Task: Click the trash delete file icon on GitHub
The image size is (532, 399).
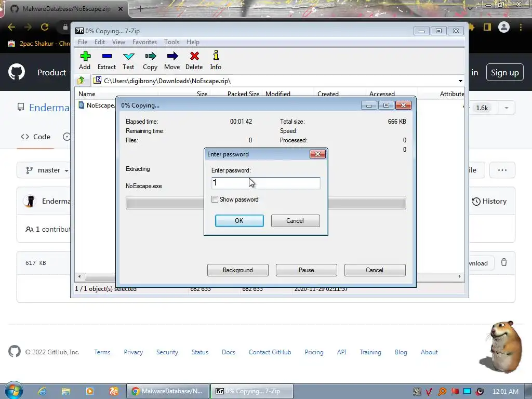Action: 504,262
